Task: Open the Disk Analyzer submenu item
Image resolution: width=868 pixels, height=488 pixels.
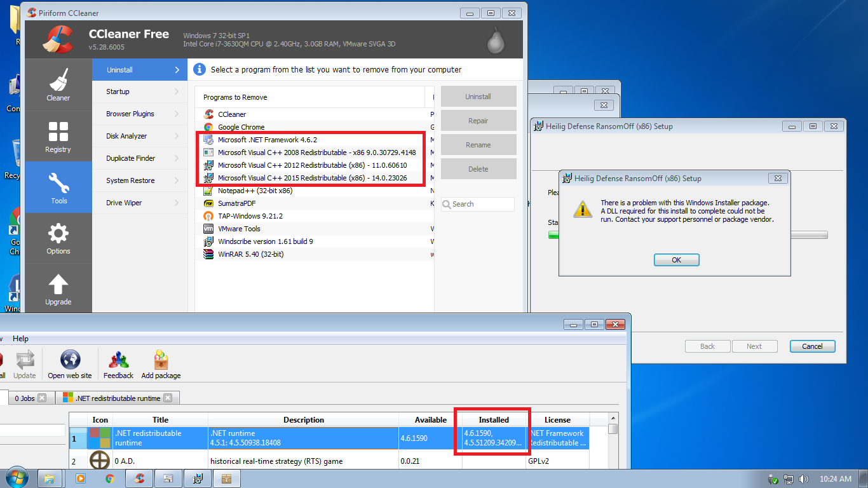Action: tap(140, 136)
